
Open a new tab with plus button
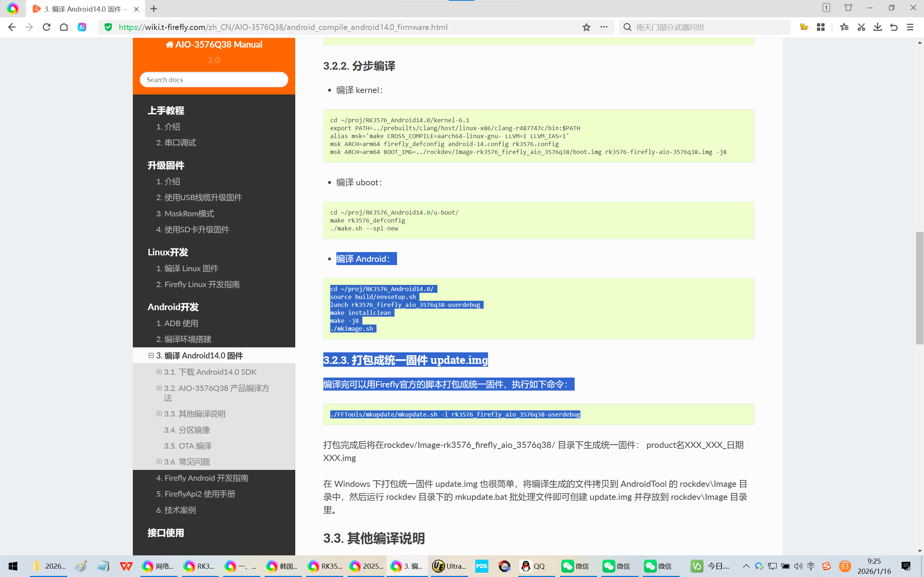click(154, 9)
